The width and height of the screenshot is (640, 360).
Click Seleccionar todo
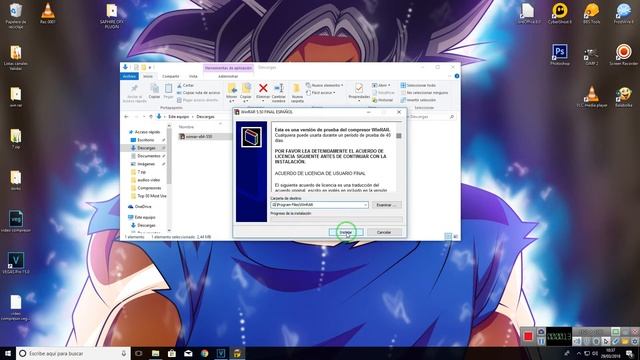pyautogui.click(x=418, y=85)
